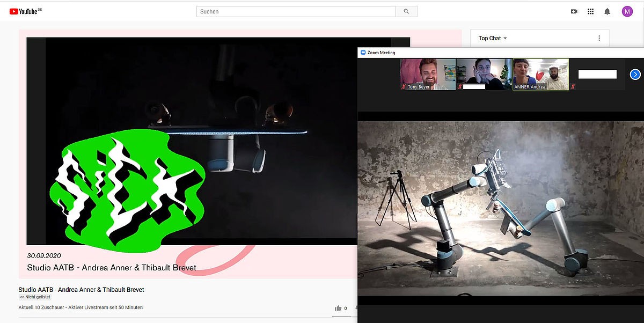Viewport: 644px width, 323px height.
Task: Open the chat three-dot options menu
Action: pyautogui.click(x=599, y=38)
